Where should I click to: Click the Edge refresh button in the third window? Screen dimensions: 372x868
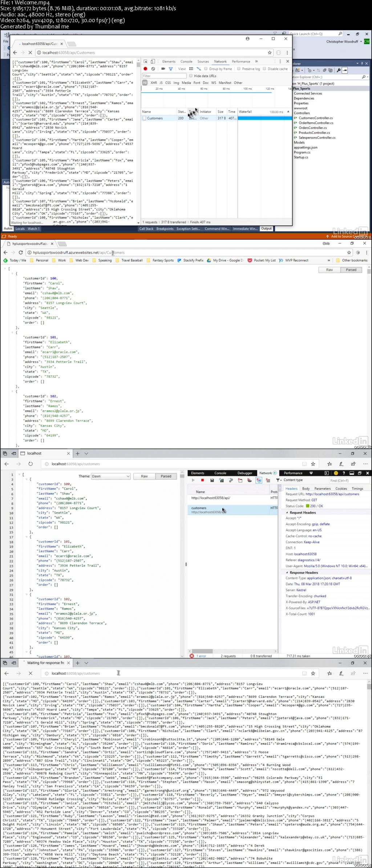click(31, 464)
